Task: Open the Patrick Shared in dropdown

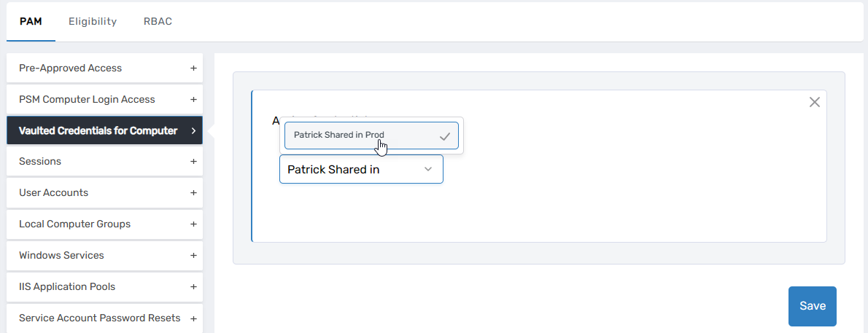Action: pos(361,169)
